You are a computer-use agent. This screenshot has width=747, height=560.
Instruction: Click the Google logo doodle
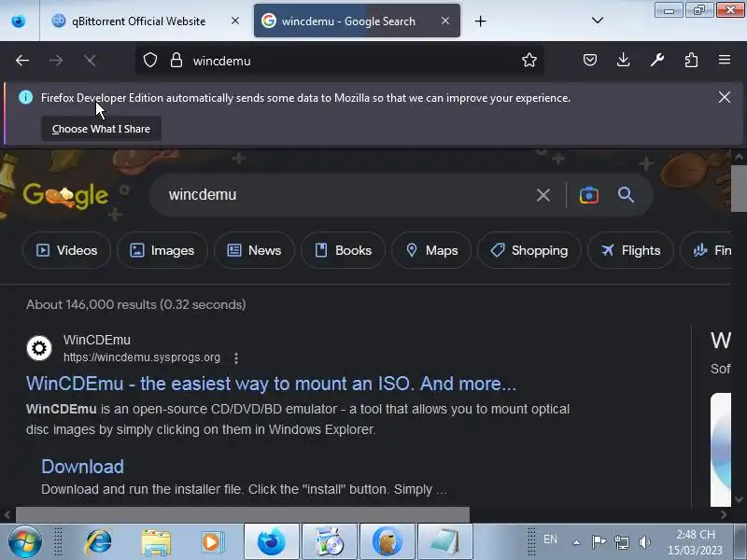point(65,195)
